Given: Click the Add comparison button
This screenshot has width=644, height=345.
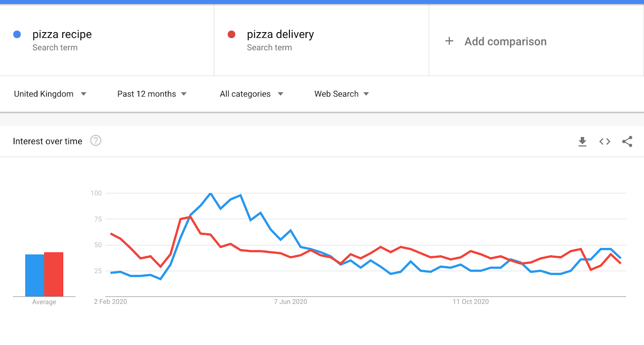Looking at the screenshot, I should coord(505,41).
